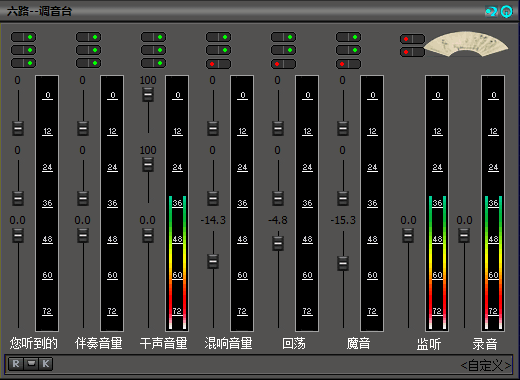Screen dimensions: 520x380
Task: Toggle the third switch above 伴奏音量
Action: tap(88, 63)
